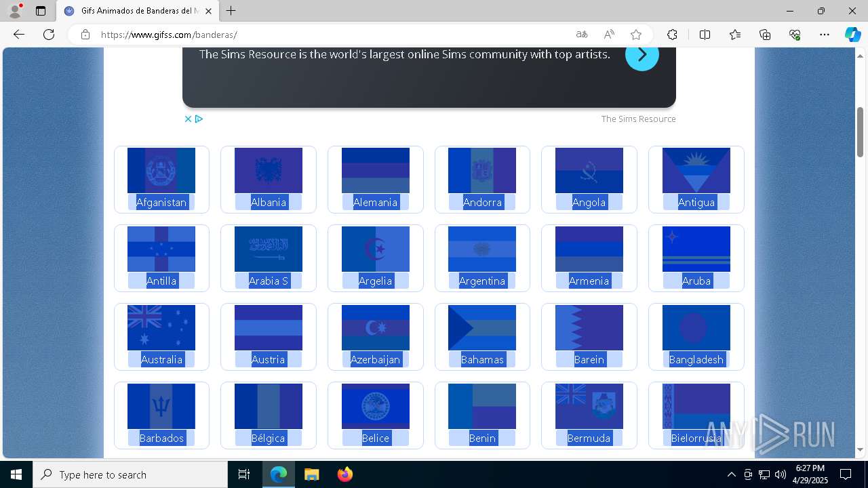Click the Aruba label link
The image size is (868, 488).
696,281
